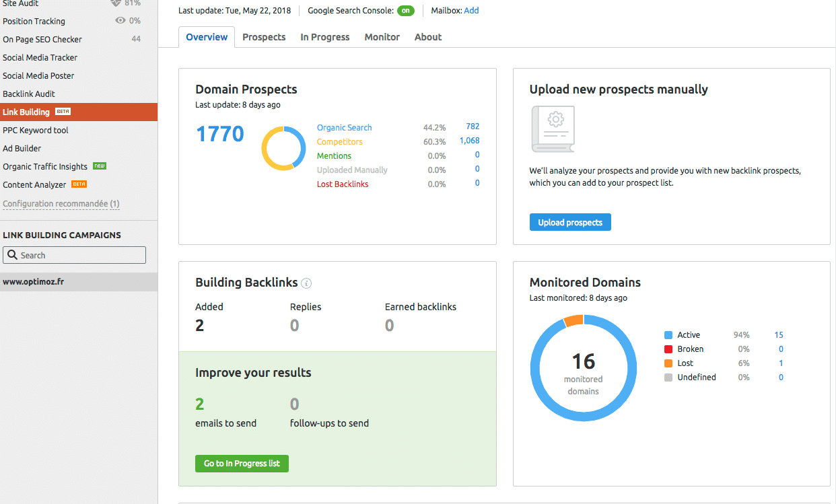Open Position Tracking in sidebar
Screen dimensions: 836x504
(x=34, y=21)
